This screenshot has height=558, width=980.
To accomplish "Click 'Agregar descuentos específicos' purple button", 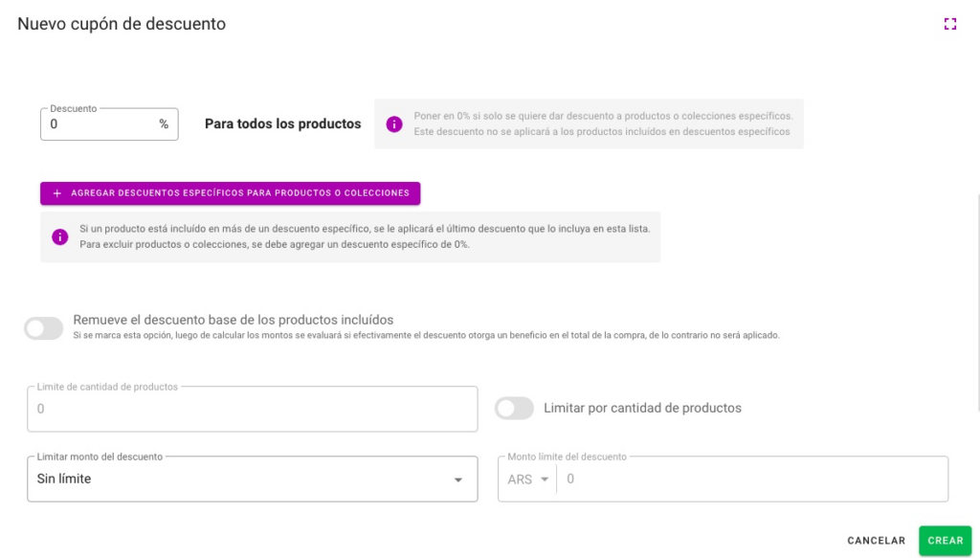I will click(x=230, y=193).
